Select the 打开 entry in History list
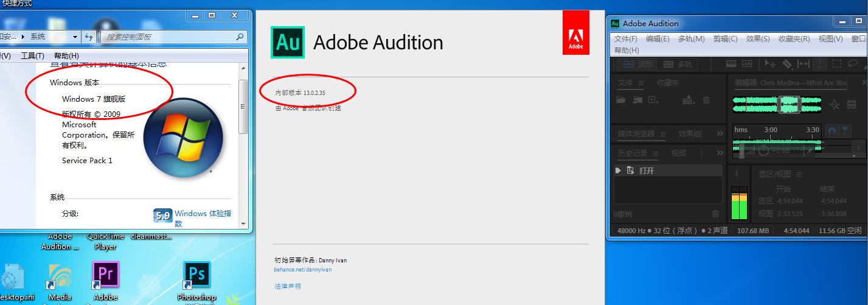 point(669,171)
